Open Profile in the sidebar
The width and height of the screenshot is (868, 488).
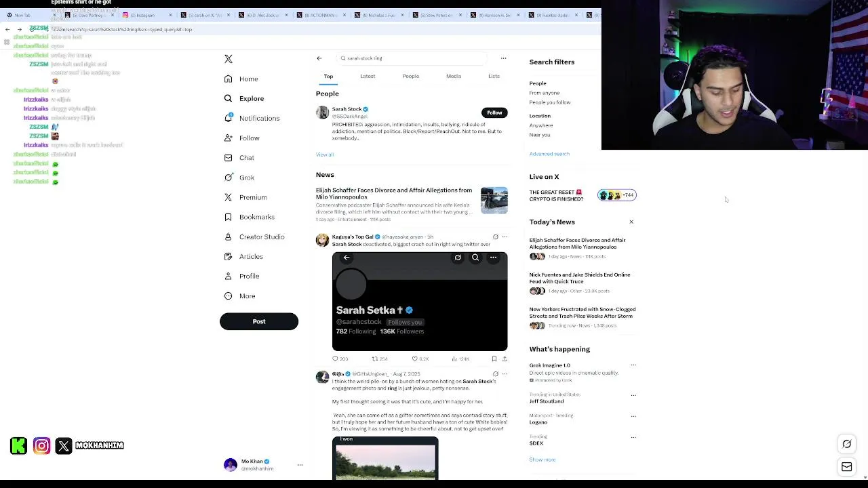tap(242, 276)
